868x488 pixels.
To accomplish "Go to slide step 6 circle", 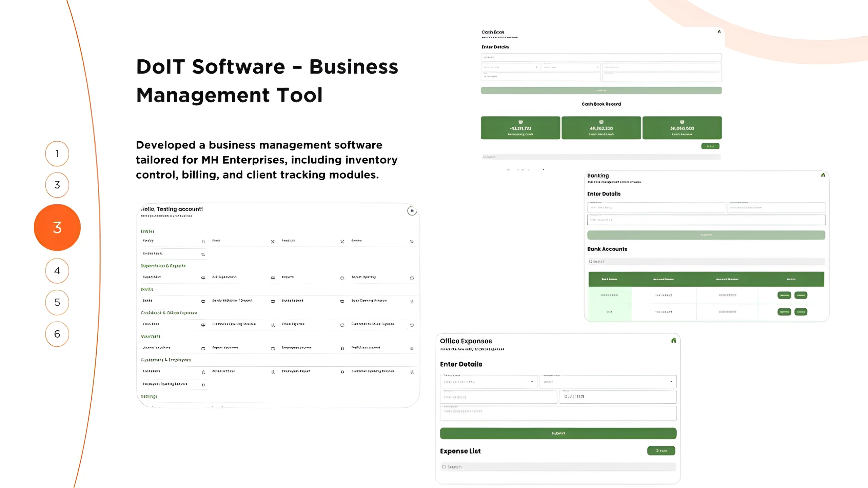I will (x=57, y=334).
